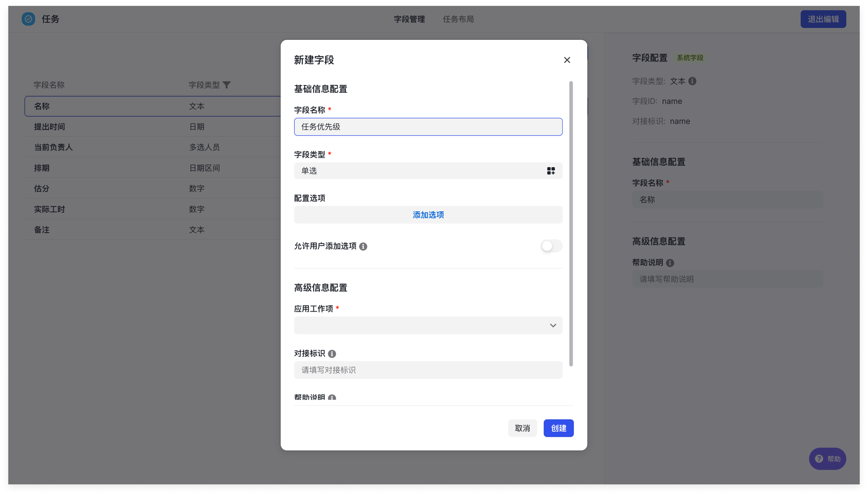Switch to the 字段管理 tab
868x495 pixels.
pos(409,19)
